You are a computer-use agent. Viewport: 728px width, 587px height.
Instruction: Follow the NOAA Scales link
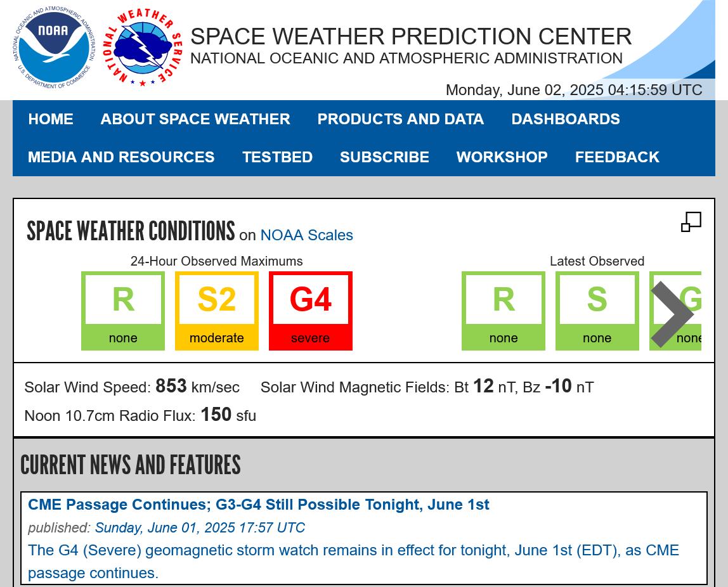pyautogui.click(x=307, y=235)
